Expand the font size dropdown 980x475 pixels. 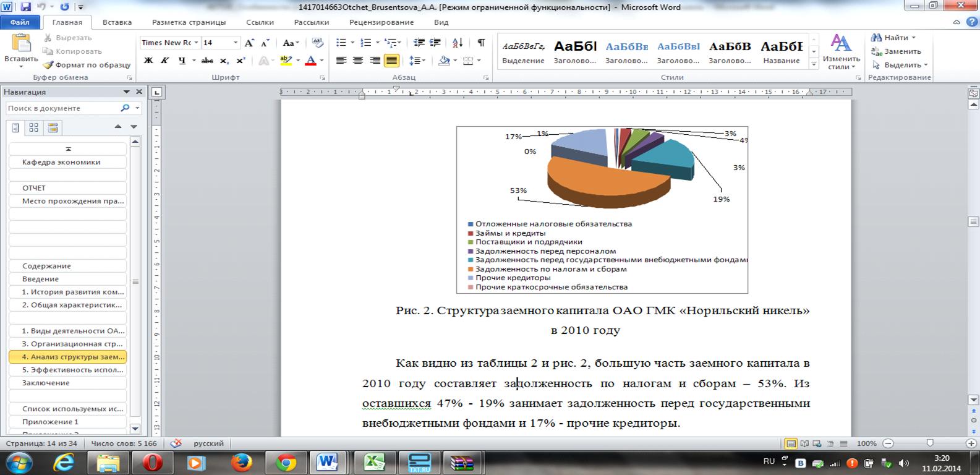[236, 43]
